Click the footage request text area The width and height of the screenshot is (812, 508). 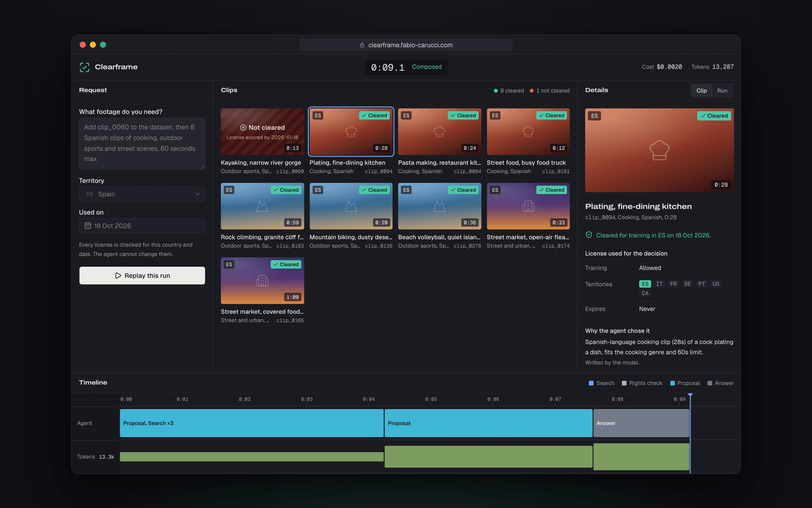pos(142,144)
